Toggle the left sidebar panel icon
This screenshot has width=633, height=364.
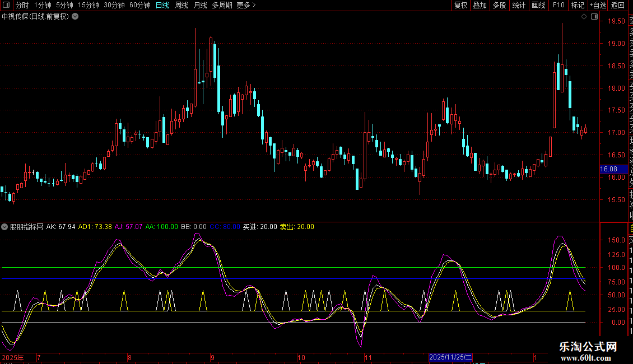(x=7, y=5)
